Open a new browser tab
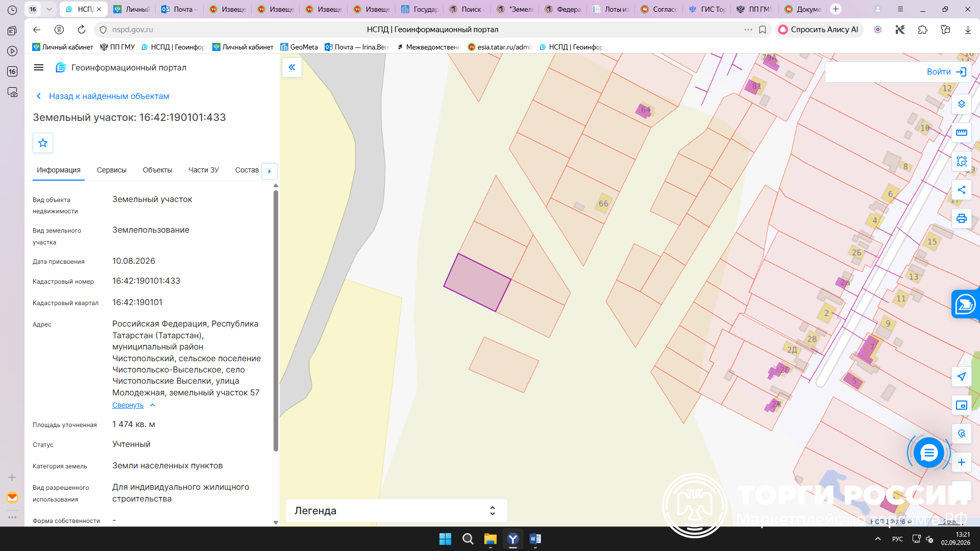The image size is (980, 551). pos(836,9)
